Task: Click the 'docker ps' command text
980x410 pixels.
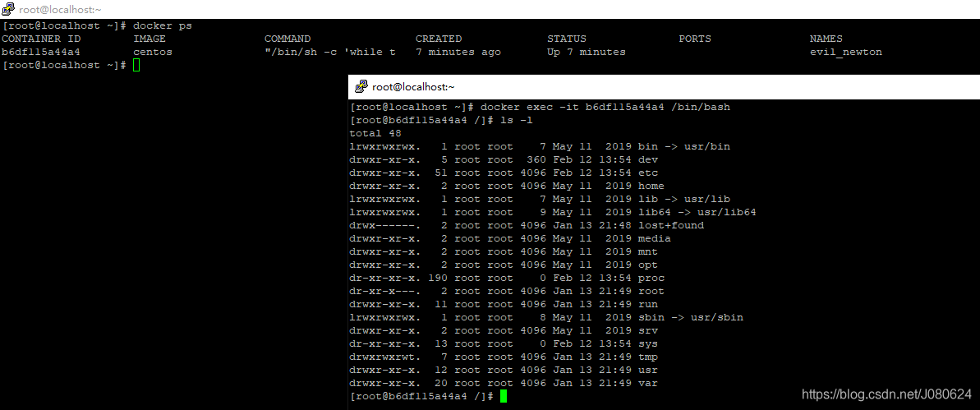Action: [163, 25]
